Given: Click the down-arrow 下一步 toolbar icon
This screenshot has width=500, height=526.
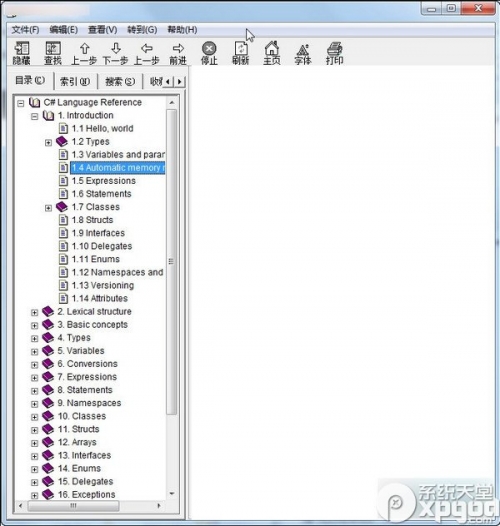Looking at the screenshot, I should [115, 53].
